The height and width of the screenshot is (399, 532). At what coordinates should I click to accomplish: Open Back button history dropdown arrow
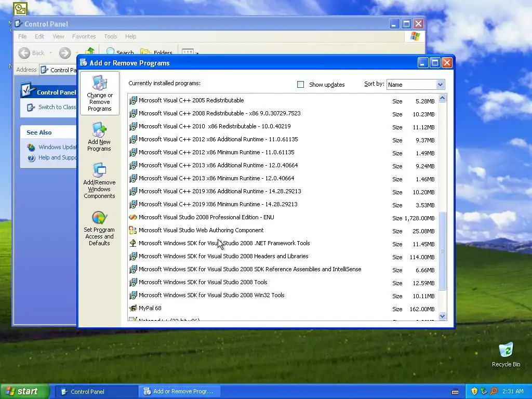coord(50,53)
